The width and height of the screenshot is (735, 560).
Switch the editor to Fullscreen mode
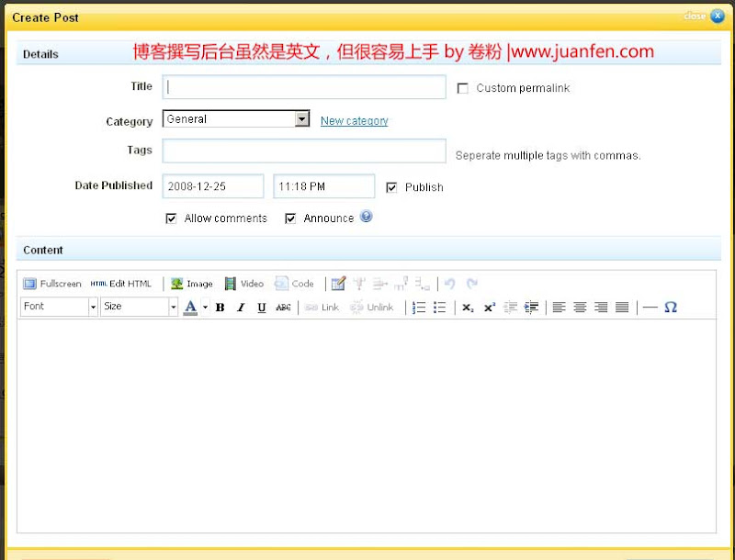click(52, 284)
